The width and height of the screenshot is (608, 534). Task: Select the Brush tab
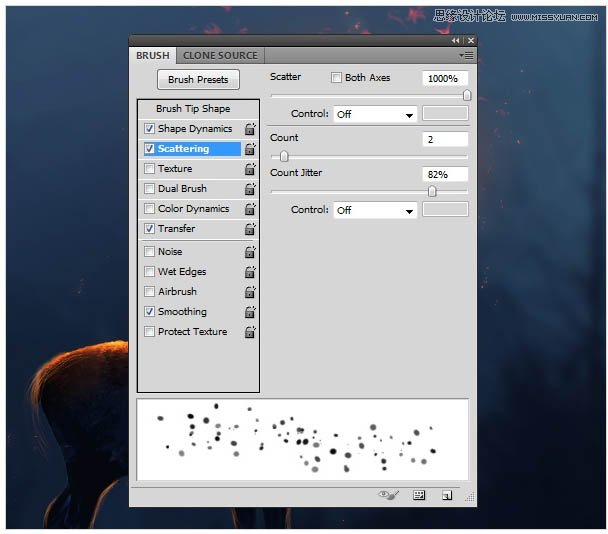pos(153,56)
